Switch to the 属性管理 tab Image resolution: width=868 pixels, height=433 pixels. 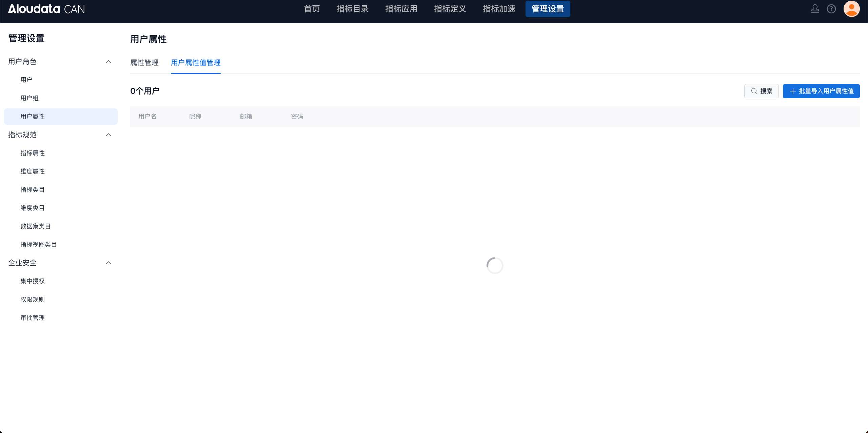(144, 63)
